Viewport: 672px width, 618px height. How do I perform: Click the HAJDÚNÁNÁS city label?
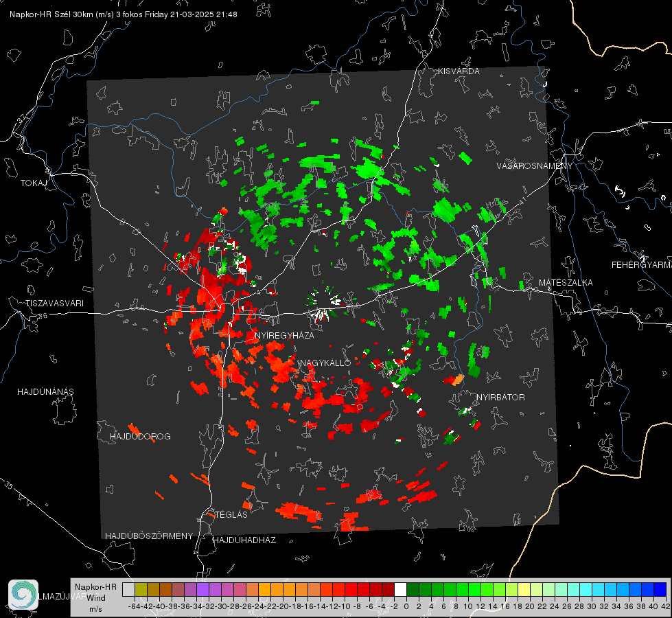click(45, 391)
